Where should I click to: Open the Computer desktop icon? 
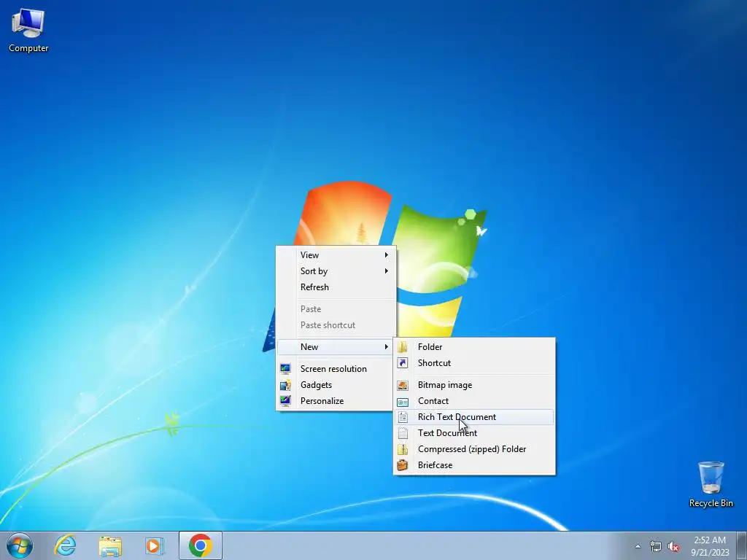(x=28, y=31)
